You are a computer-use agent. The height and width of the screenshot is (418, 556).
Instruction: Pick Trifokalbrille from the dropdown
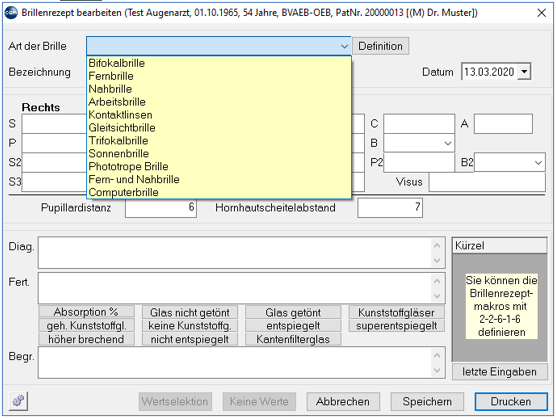pyautogui.click(x=219, y=140)
